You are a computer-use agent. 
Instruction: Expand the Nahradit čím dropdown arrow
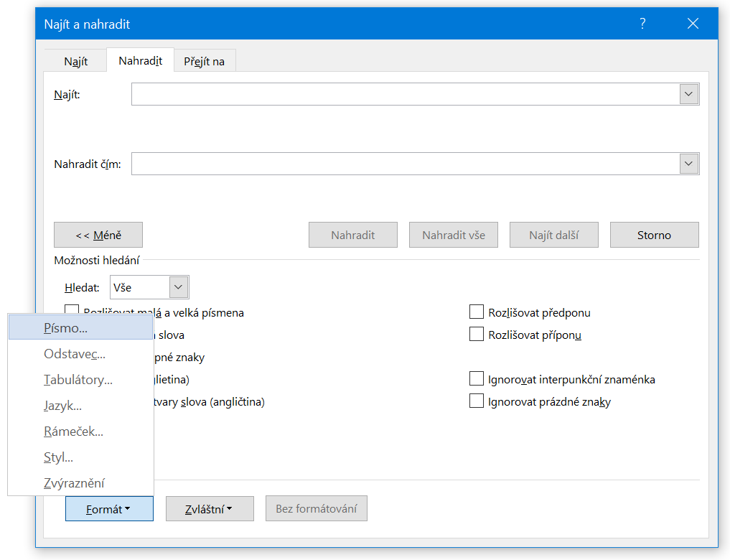pos(689,164)
